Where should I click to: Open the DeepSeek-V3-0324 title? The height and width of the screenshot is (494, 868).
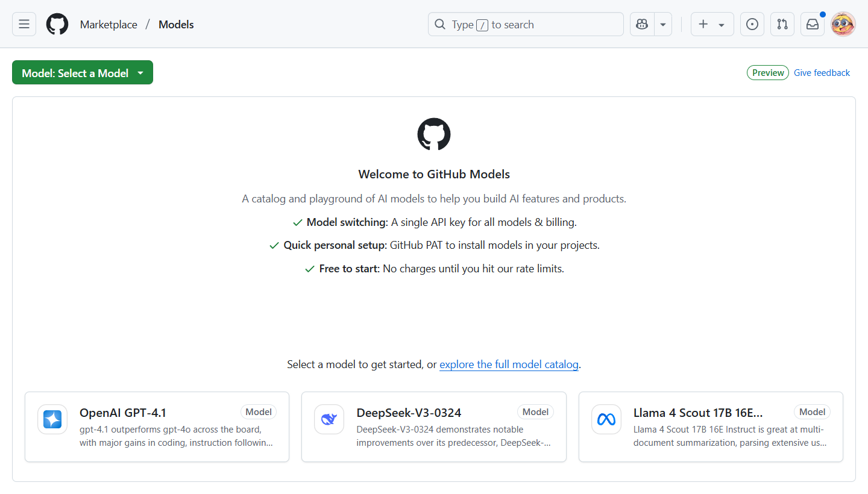[409, 413]
